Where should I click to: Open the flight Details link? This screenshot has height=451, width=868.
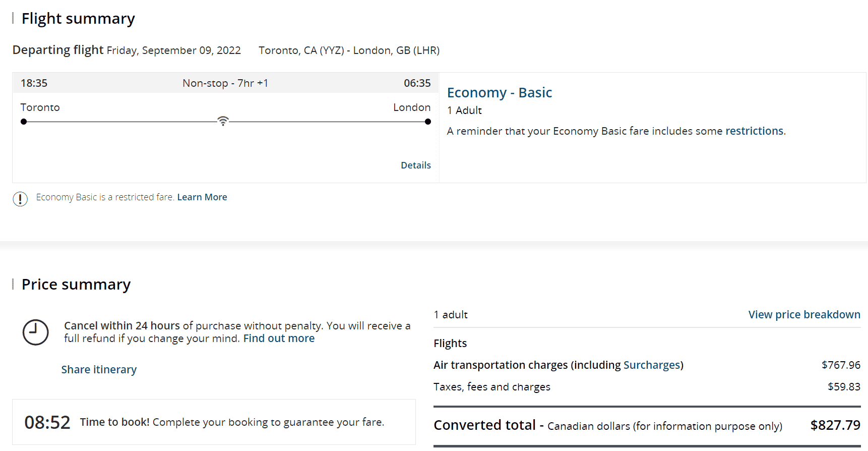pyautogui.click(x=415, y=165)
